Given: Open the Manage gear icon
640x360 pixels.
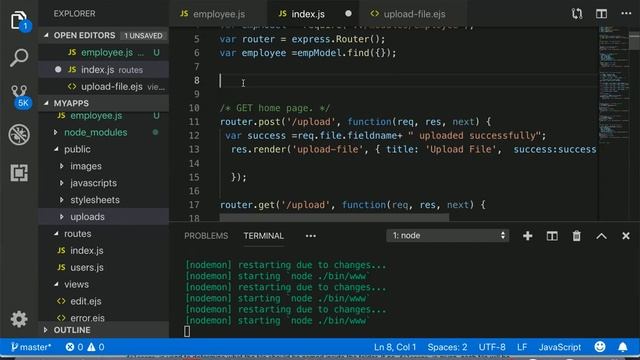Looking at the screenshot, I should tap(19, 319).
